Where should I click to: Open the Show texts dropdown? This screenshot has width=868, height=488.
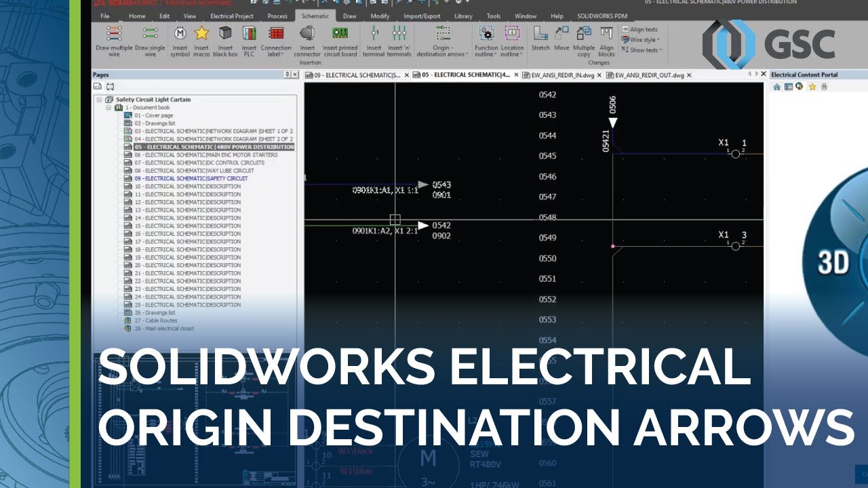coord(641,50)
